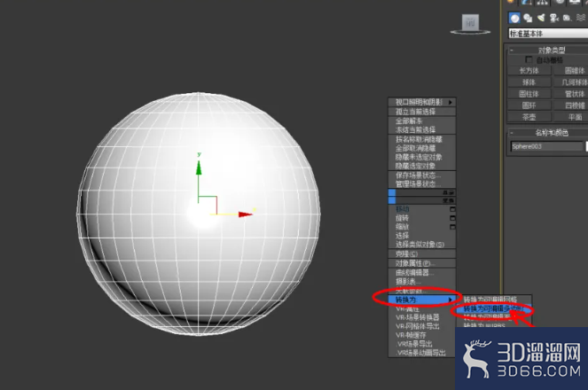
Task: Enable the 自动栅格 checkbox
Action: (529, 60)
